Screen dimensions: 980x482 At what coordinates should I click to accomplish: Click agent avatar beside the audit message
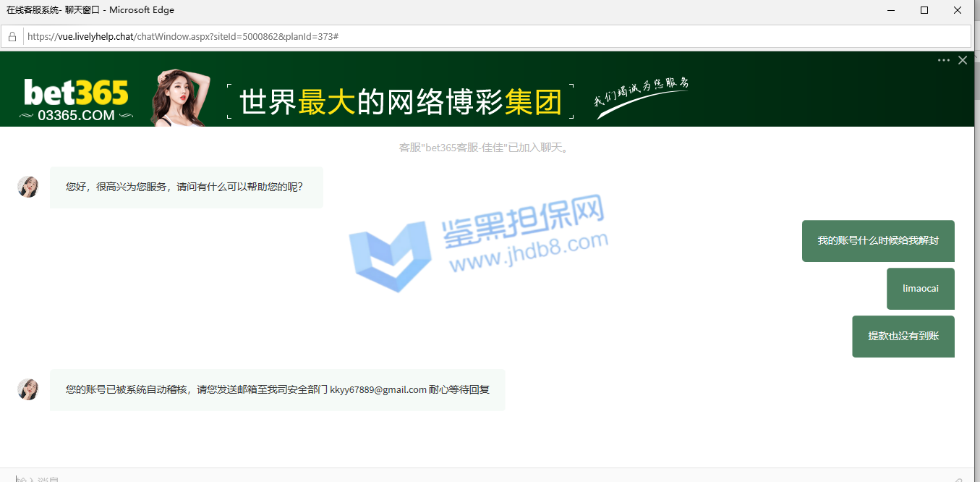pos(28,389)
